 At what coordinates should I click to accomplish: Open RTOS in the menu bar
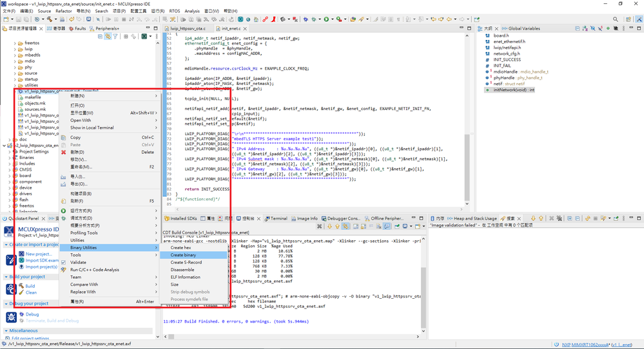click(175, 11)
